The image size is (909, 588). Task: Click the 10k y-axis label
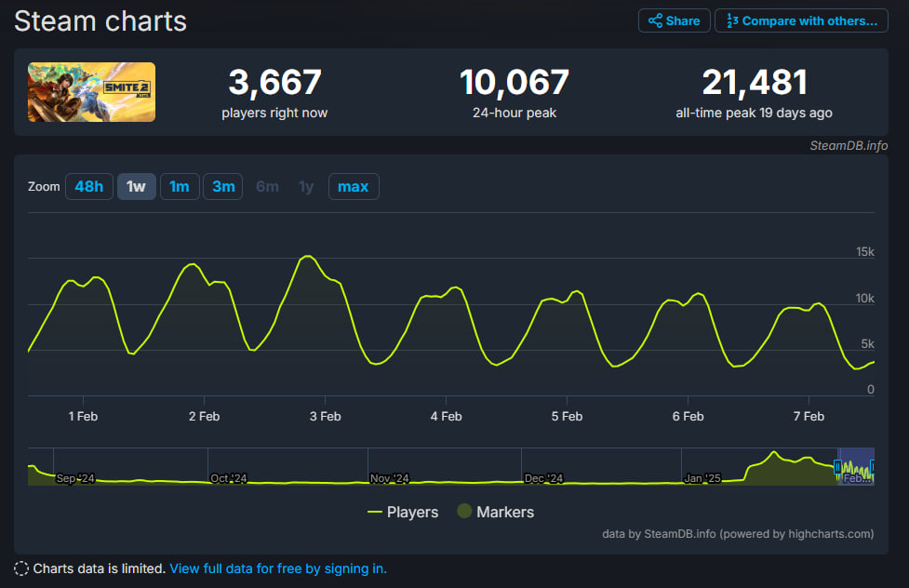(865, 298)
